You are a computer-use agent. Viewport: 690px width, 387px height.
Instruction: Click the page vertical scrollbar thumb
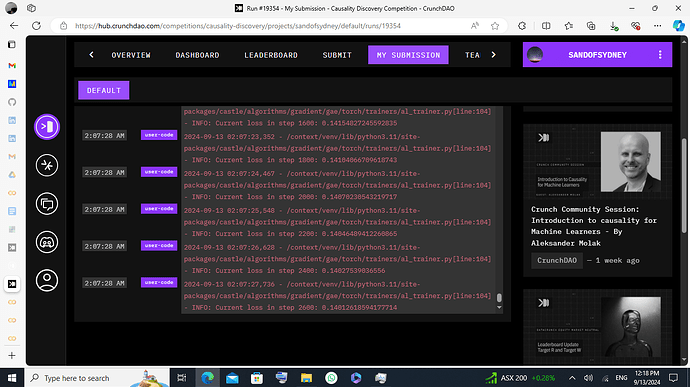(x=684, y=185)
